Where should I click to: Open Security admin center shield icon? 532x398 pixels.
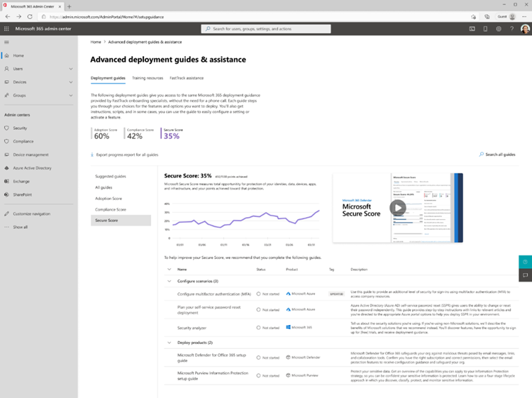coord(7,128)
